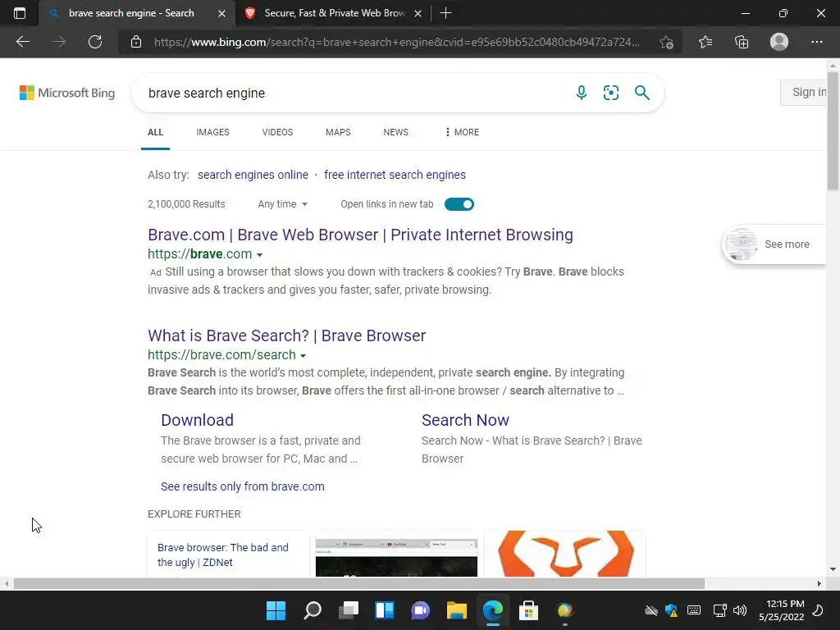This screenshot has width=840, height=630.
Task: Open Widgets from taskbar
Action: tap(385, 610)
